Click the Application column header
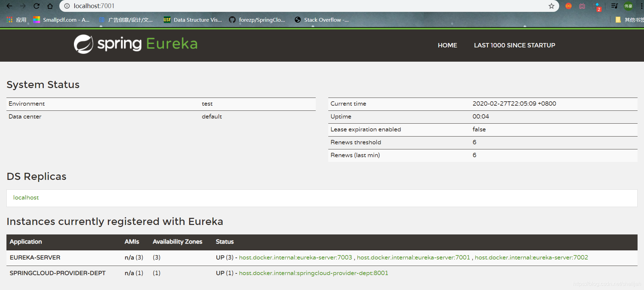 pyautogui.click(x=26, y=242)
